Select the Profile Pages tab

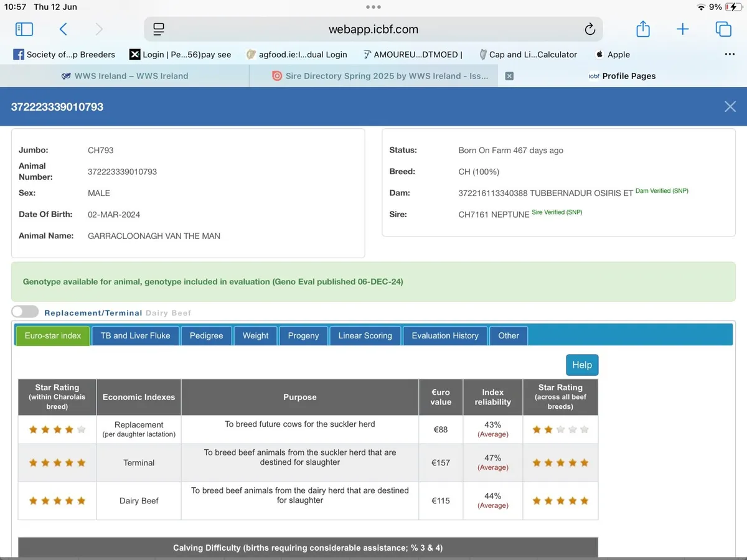click(622, 76)
